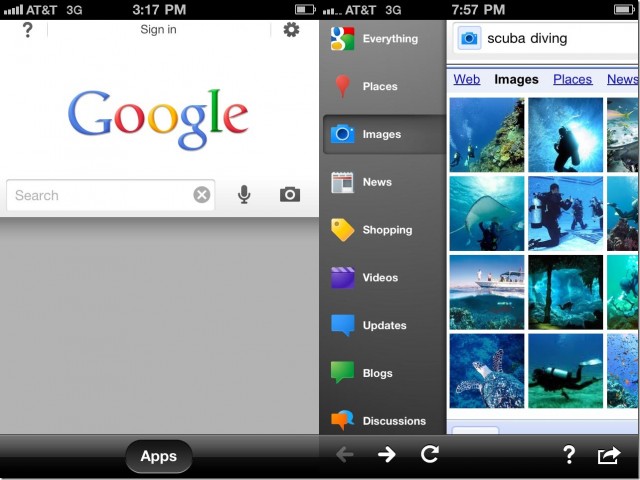
Task: Tap the share icon in bottom toolbar
Action: pyautogui.click(x=609, y=455)
